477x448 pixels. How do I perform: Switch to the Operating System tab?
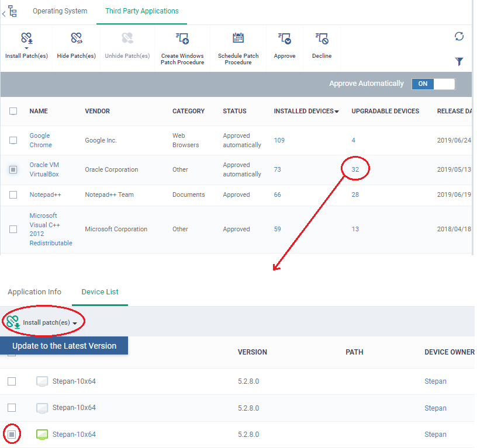(60, 11)
